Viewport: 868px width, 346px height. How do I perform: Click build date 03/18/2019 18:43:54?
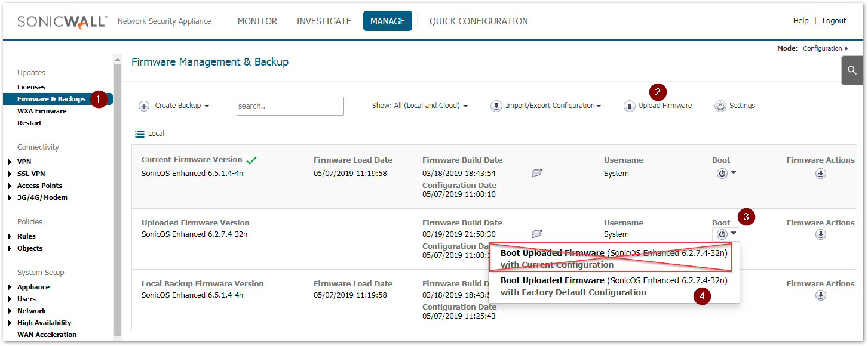tap(459, 174)
